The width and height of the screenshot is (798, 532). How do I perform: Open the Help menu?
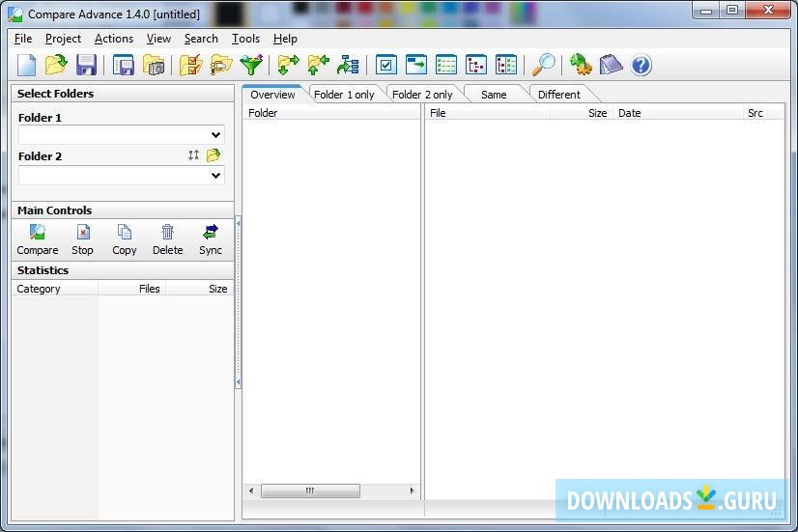coord(285,39)
